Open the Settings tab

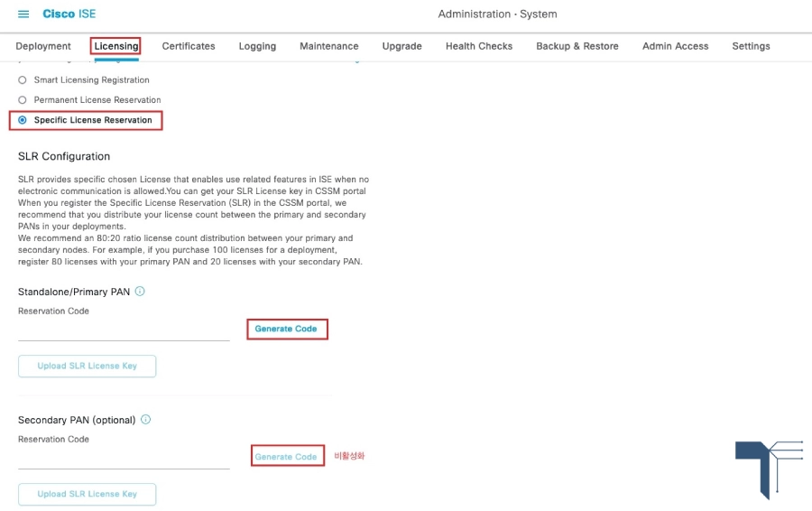[x=751, y=46]
